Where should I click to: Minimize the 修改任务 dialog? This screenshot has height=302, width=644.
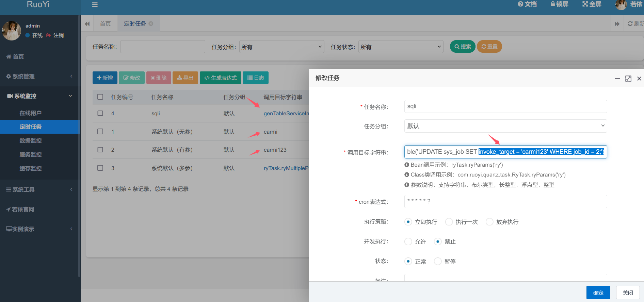617,78
